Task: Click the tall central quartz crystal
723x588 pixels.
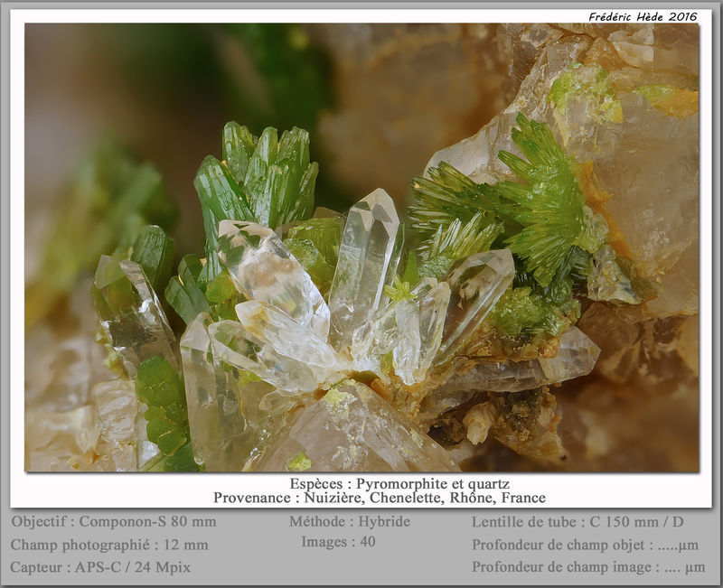Action: (x=363, y=272)
